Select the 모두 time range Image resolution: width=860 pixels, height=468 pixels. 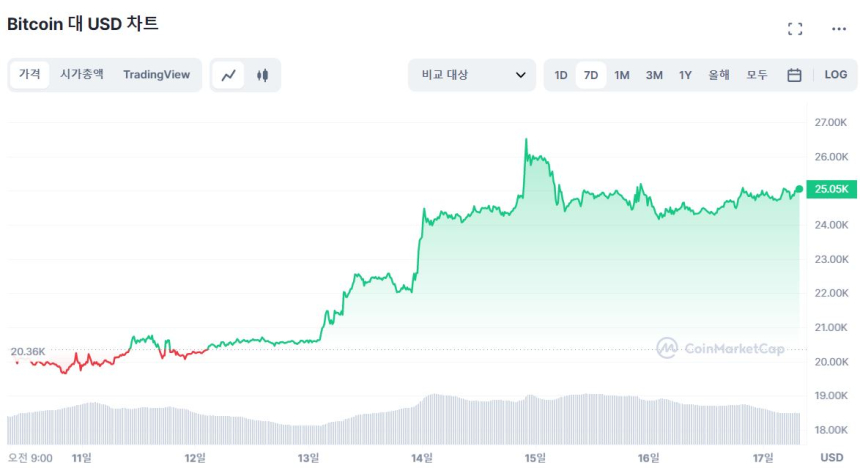pos(757,75)
